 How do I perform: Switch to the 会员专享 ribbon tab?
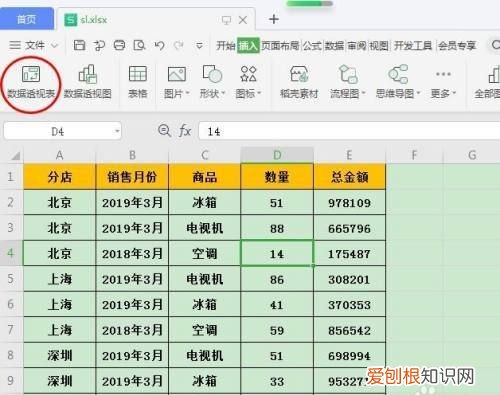click(x=457, y=46)
